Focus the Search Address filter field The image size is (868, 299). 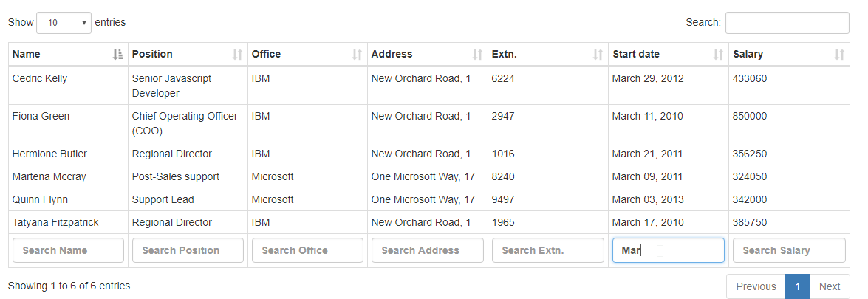[428, 250]
